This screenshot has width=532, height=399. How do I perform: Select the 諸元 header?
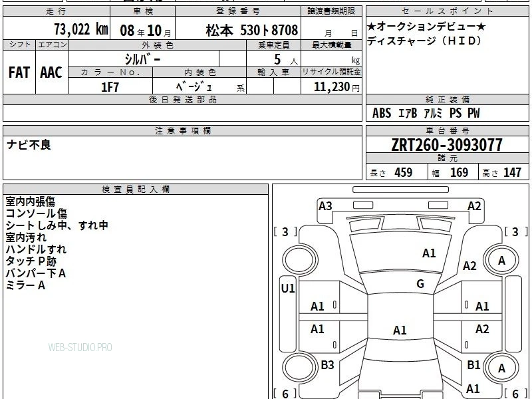(x=447, y=158)
